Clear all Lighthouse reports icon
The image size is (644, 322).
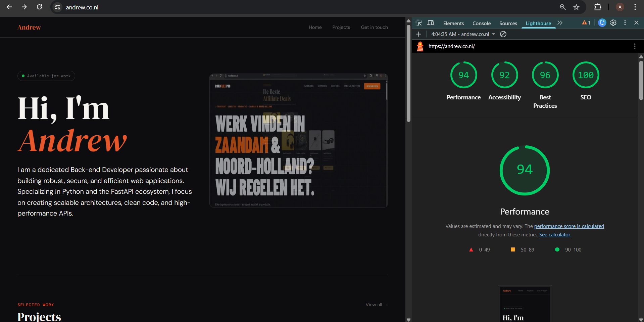tap(503, 34)
